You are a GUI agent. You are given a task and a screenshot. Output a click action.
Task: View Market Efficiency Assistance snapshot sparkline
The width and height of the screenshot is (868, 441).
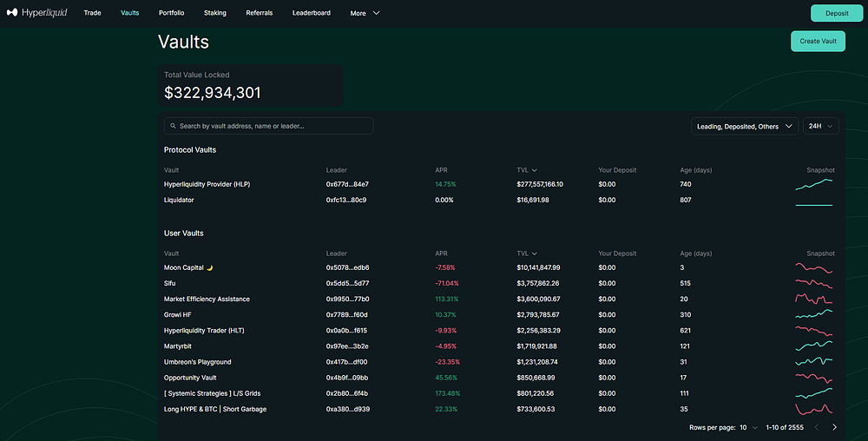[x=814, y=299]
